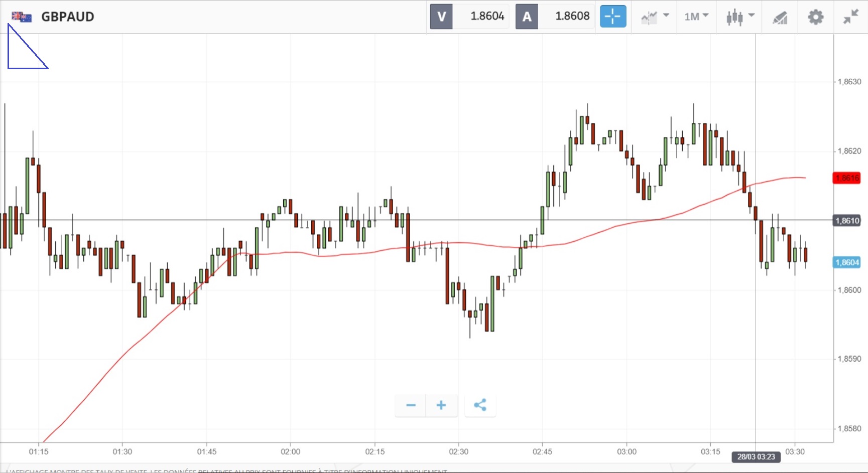Viewport: 868px width, 473px height.
Task: Click the sell price 1.8604
Action: click(x=486, y=16)
